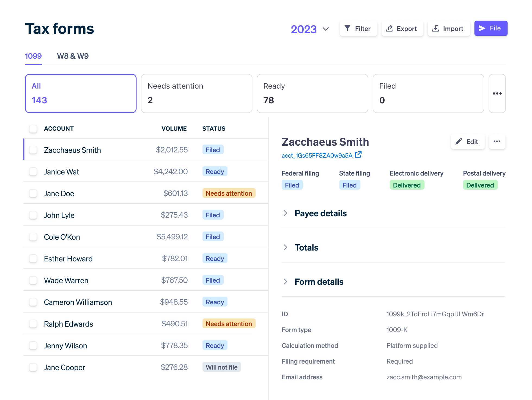Open more options menu for Zacchaeus Smith
The image size is (532, 400).
[x=497, y=141]
